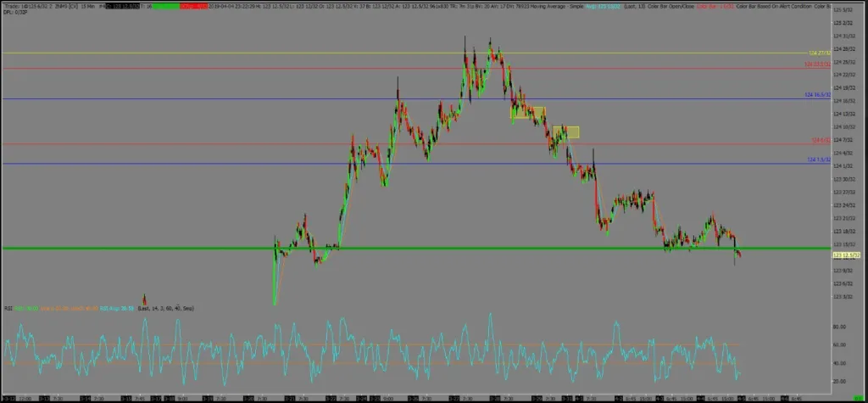This screenshot has width=868, height=403.
Task: Click the 20.00 RSI scale value
Action: (840, 381)
